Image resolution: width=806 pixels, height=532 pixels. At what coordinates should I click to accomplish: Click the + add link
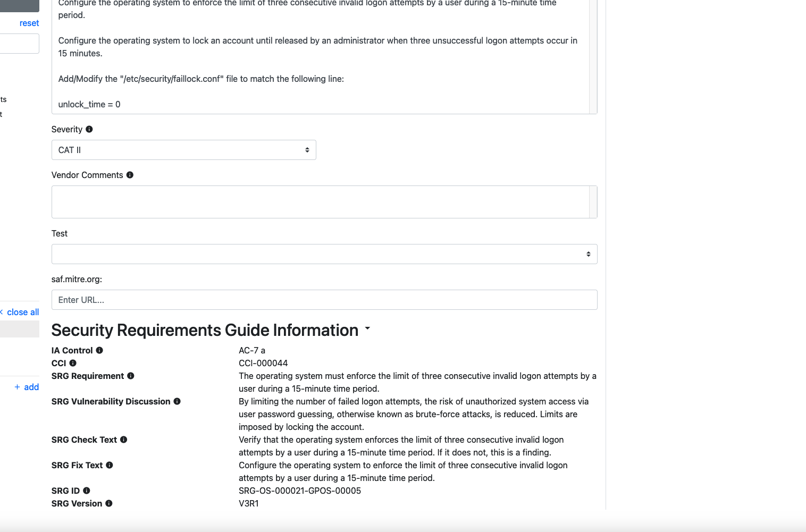27,387
